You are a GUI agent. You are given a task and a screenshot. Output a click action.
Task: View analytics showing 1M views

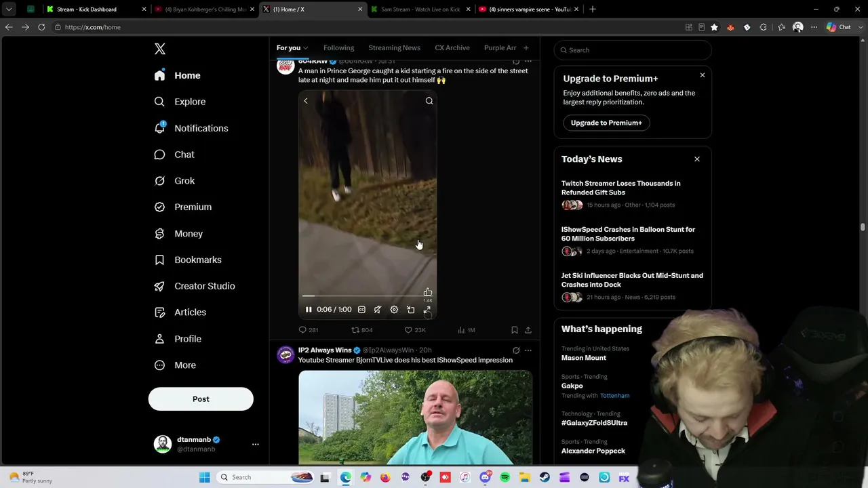[x=467, y=330]
